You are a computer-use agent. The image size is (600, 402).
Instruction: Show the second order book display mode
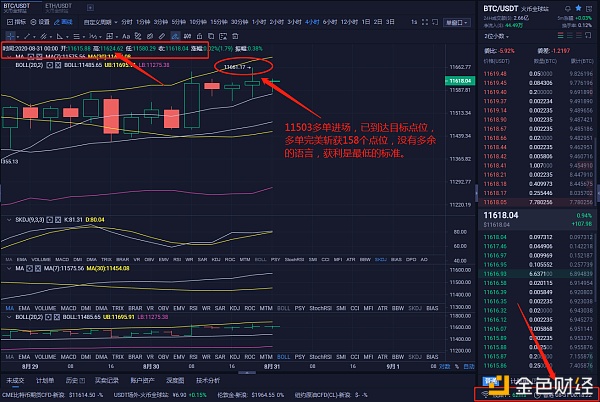[570, 36]
